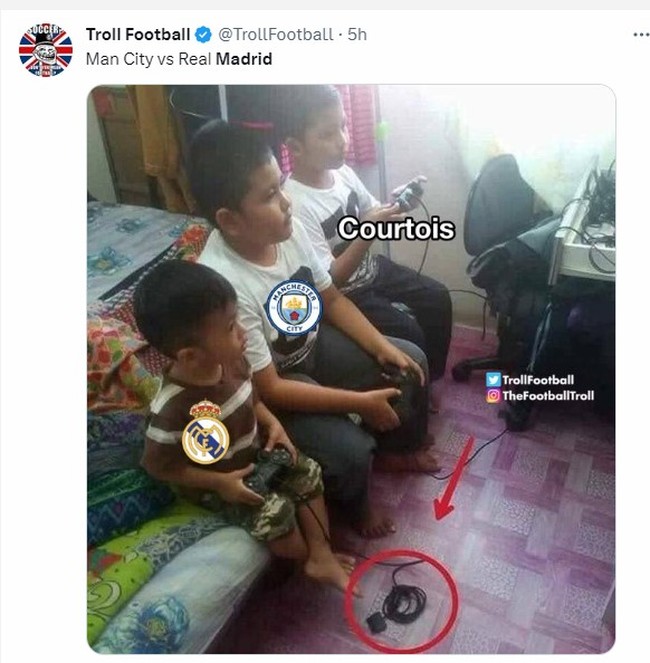Click the Instagram icon in the watermark
650x663 pixels.
point(493,396)
